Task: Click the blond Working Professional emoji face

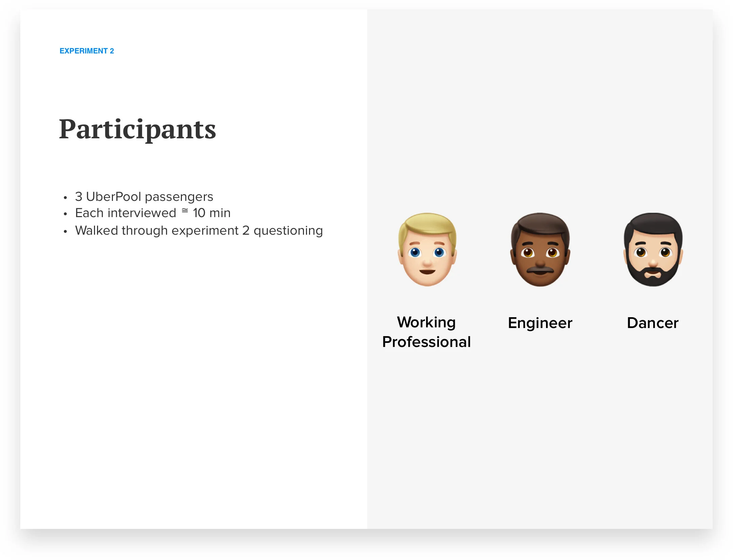Action: tap(427, 250)
